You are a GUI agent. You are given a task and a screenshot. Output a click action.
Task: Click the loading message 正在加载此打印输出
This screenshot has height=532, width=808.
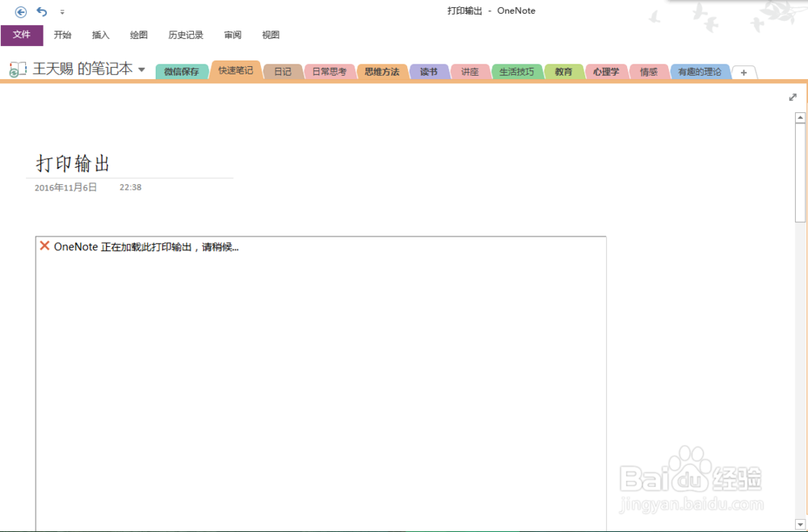pos(146,247)
